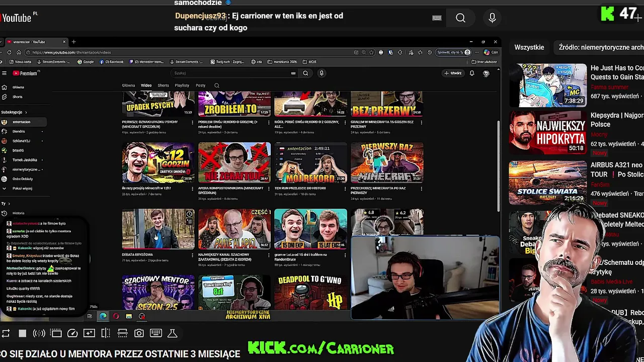Open three-dot menu of DEBATA BRYDŻOWA video

point(192,255)
